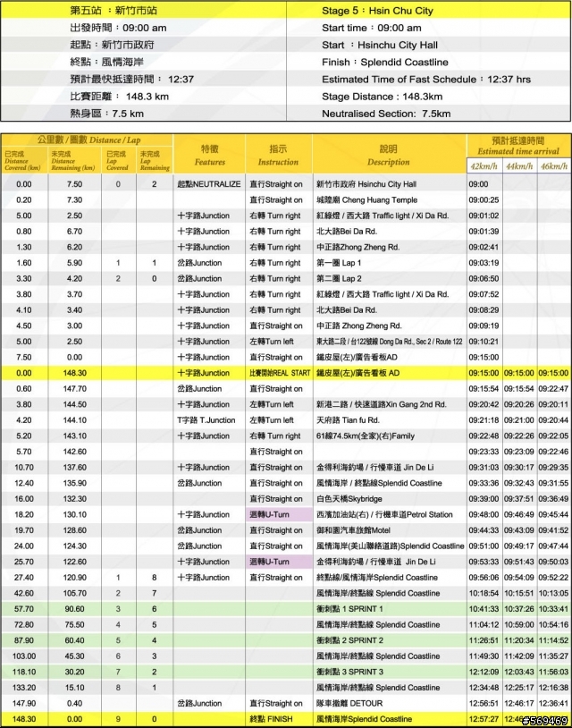
Task: Select the '09:00:25' arrival time
Action: [x=484, y=200]
